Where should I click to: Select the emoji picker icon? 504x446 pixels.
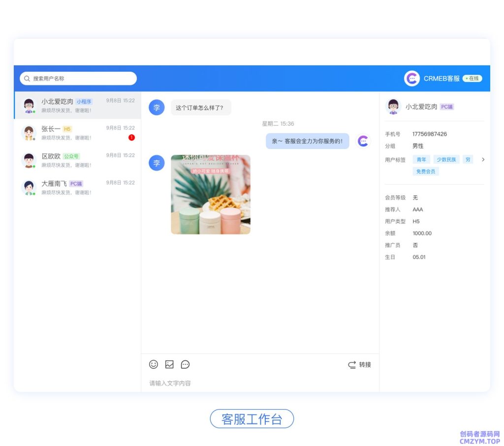(x=153, y=364)
